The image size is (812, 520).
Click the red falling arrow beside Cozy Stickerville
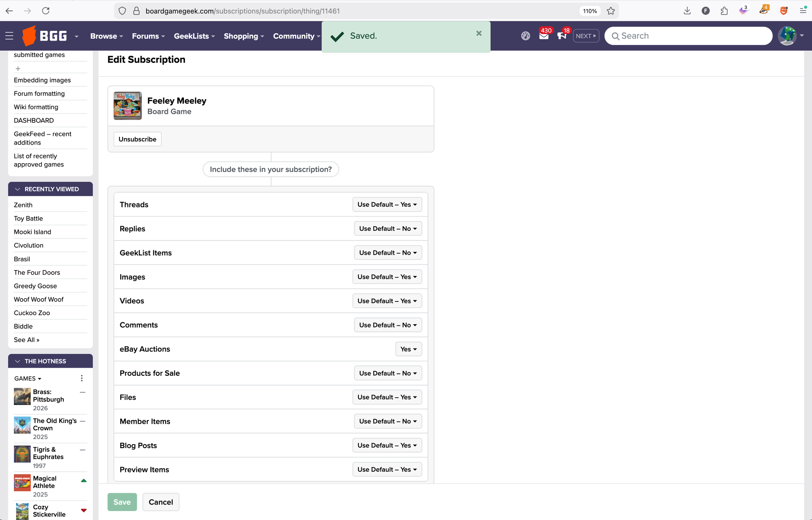click(83, 510)
